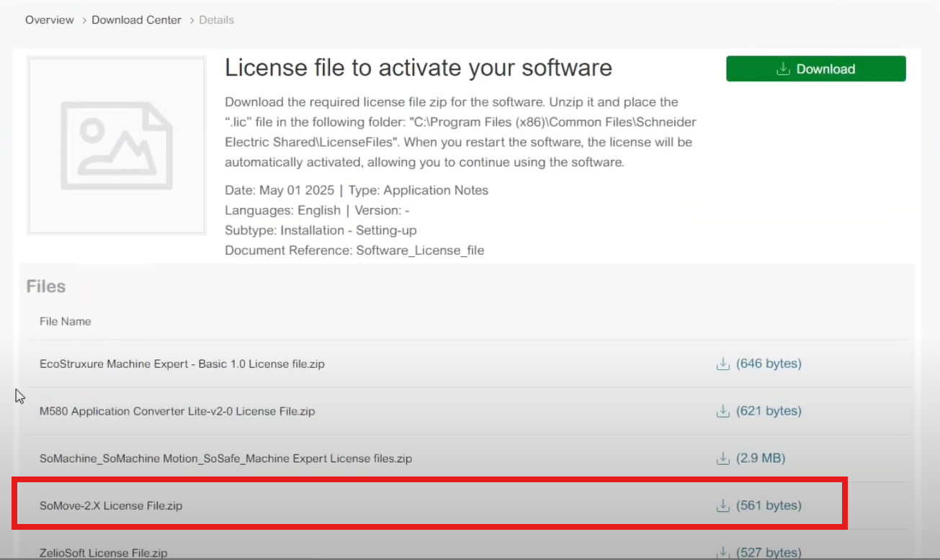Open SoMove-2.X License File.zip
940x560 pixels.
pyautogui.click(x=111, y=506)
